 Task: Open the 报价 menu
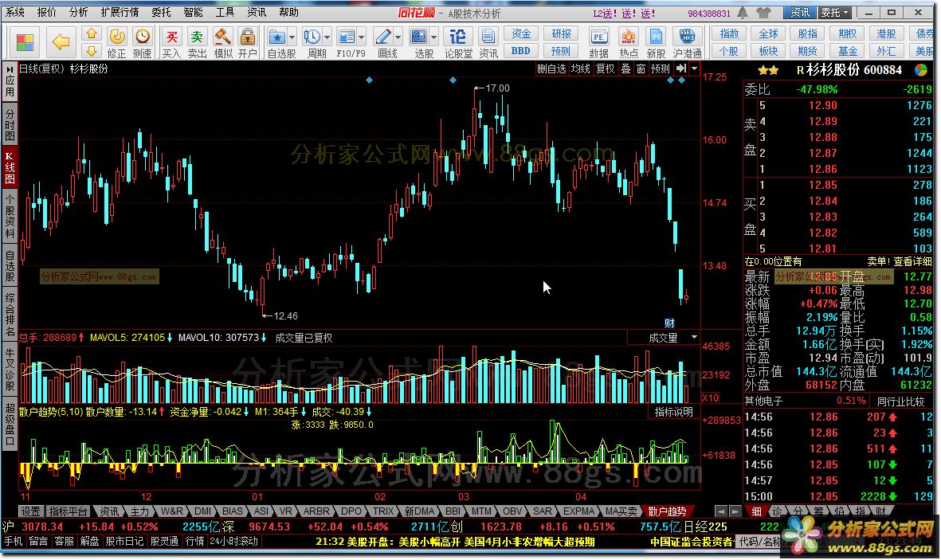(x=47, y=12)
